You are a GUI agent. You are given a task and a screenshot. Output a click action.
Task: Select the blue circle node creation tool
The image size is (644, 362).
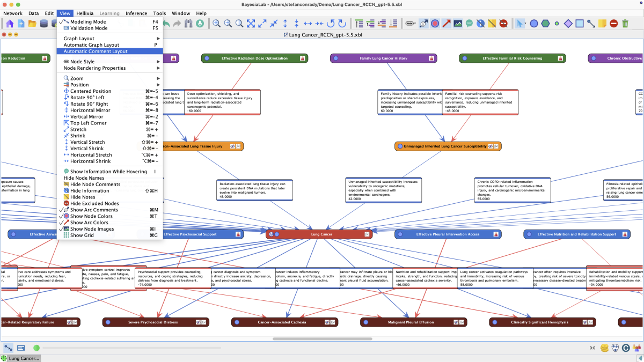[534, 24]
